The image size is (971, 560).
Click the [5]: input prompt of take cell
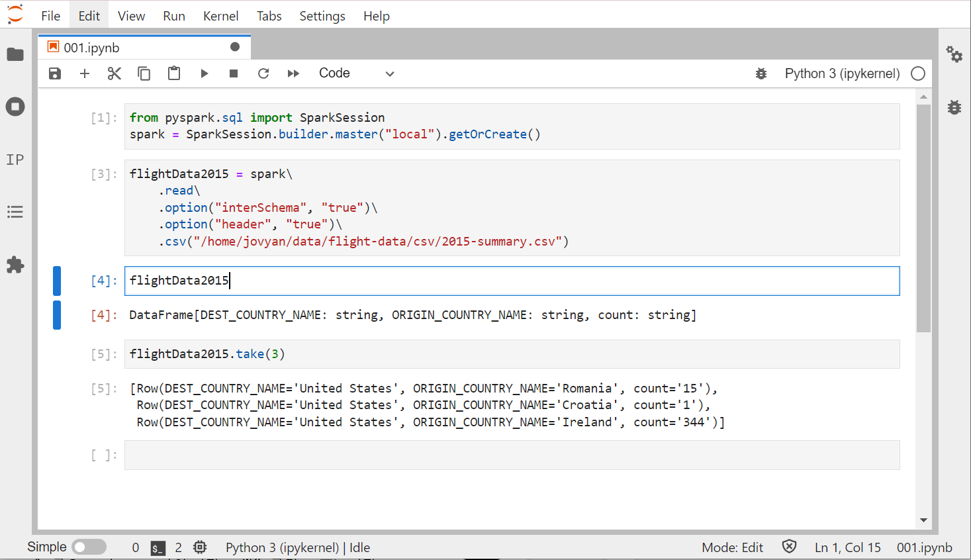[104, 354]
